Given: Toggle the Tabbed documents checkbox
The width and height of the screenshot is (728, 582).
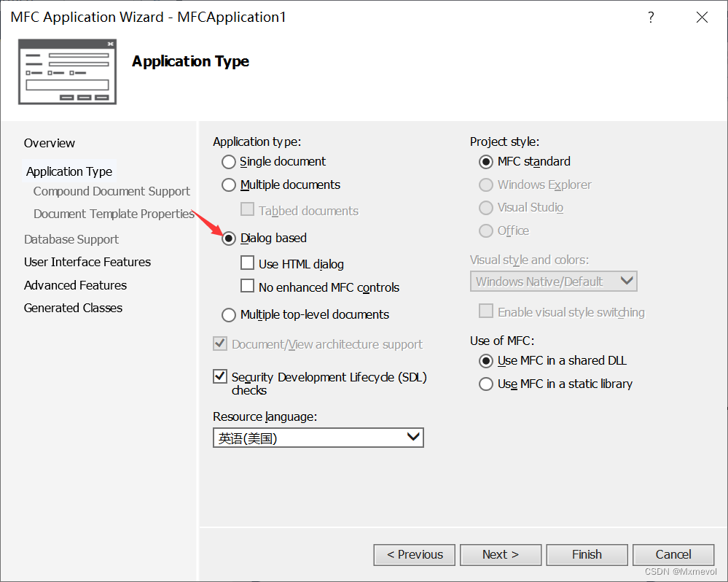Looking at the screenshot, I should pyautogui.click(x=248, y=209).
